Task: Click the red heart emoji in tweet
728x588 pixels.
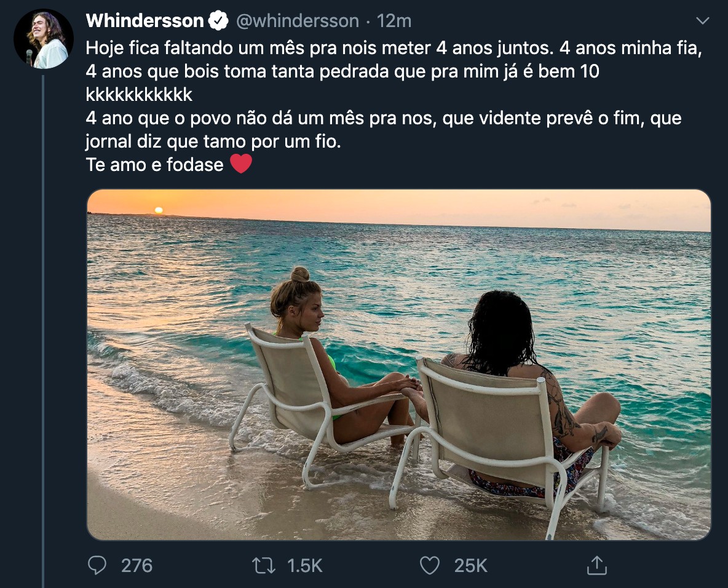Action: (x=241, y=164)
